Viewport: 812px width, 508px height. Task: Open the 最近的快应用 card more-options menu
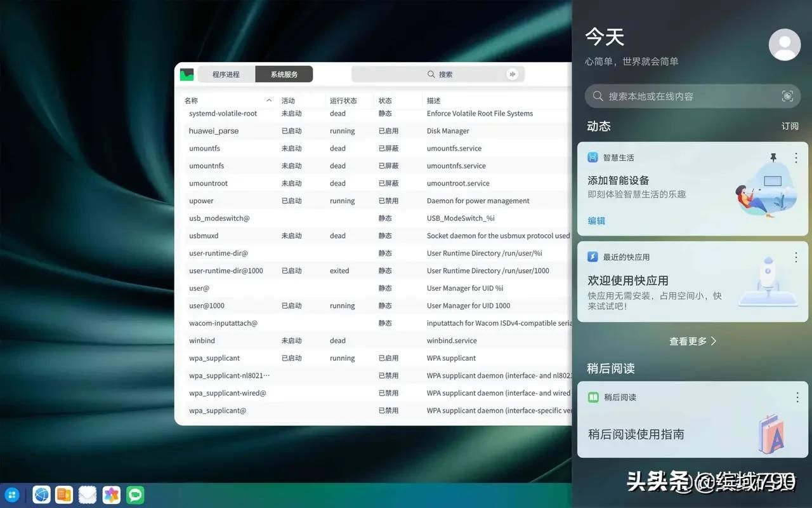[x=796, y=257]
